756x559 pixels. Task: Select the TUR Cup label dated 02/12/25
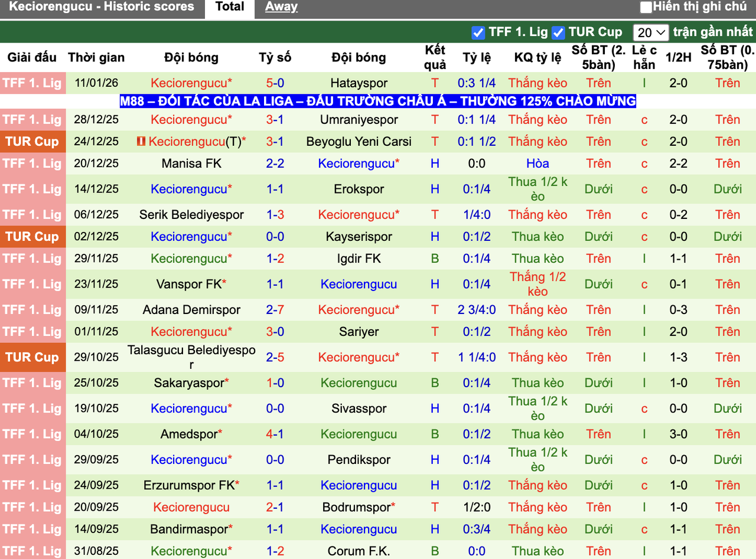tap(32, 237)
